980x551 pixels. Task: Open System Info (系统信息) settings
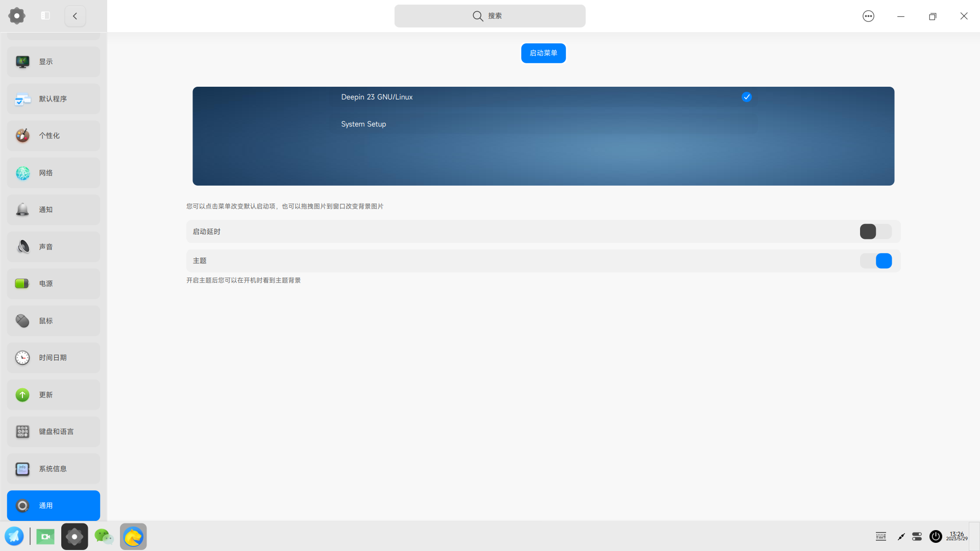pyautogui.click(x=53, y=469)
